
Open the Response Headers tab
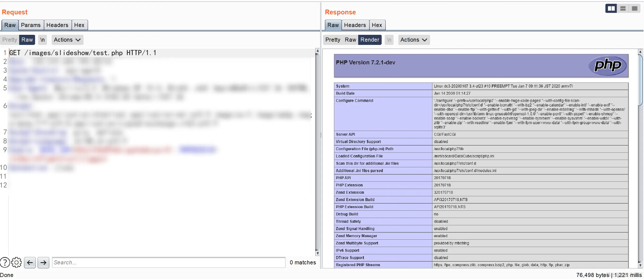(355, 25)
